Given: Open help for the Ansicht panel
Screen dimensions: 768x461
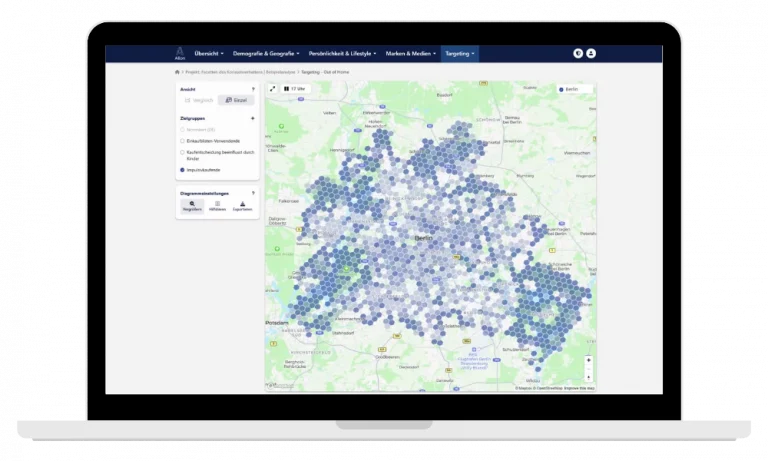Looking at the screenshot, I should click(x=253, y=89).
